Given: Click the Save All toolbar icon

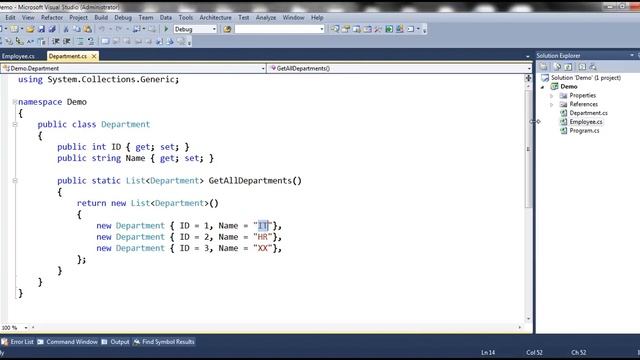Looking at the screenshot, I should pyautogui.click(x=52, y=29).
